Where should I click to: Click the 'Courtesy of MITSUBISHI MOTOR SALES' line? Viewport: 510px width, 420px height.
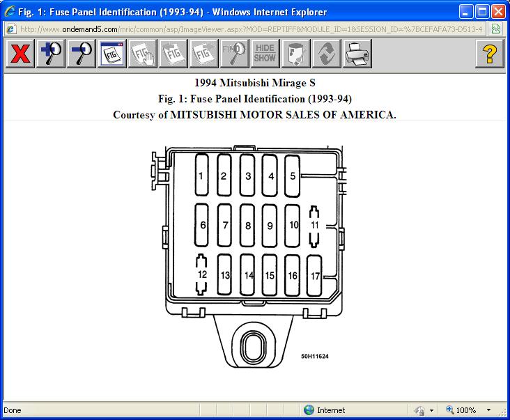pyautogui.click(x=254, y=115)
